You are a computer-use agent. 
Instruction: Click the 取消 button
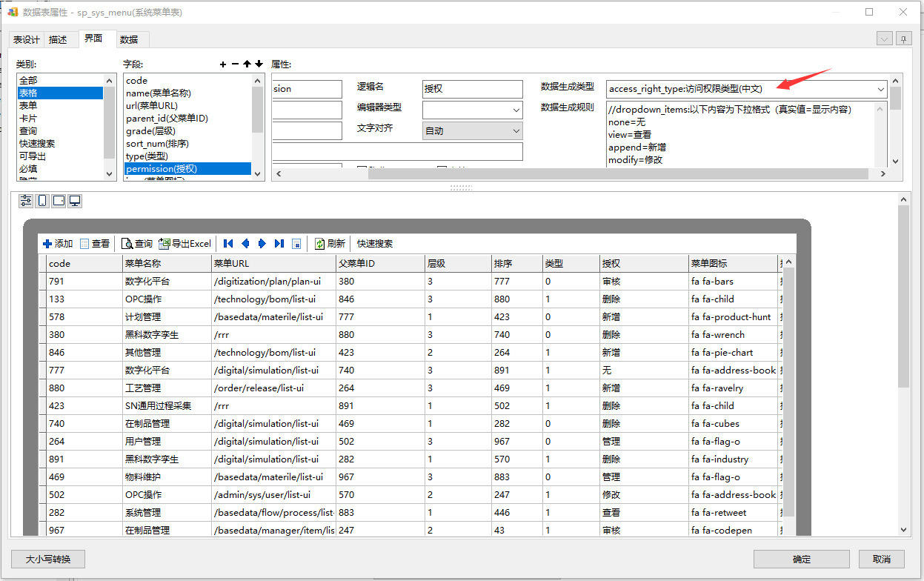(x=881, y=559)
